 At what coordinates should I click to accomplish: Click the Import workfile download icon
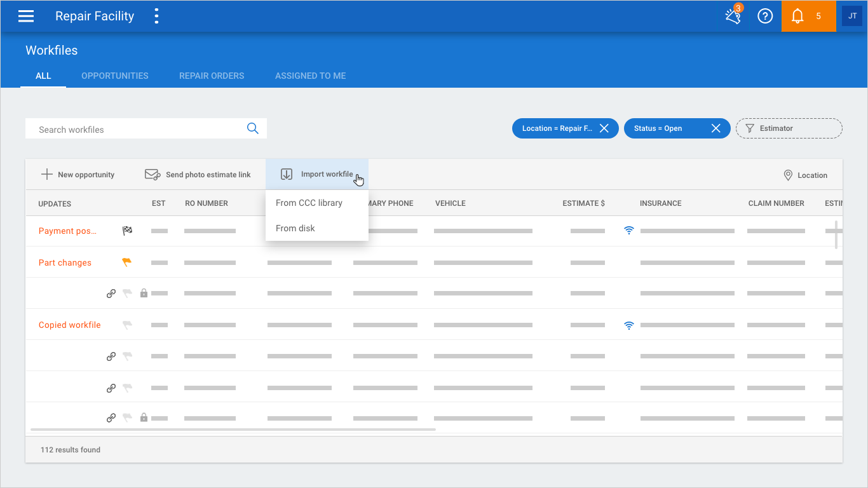pos(287,174)
